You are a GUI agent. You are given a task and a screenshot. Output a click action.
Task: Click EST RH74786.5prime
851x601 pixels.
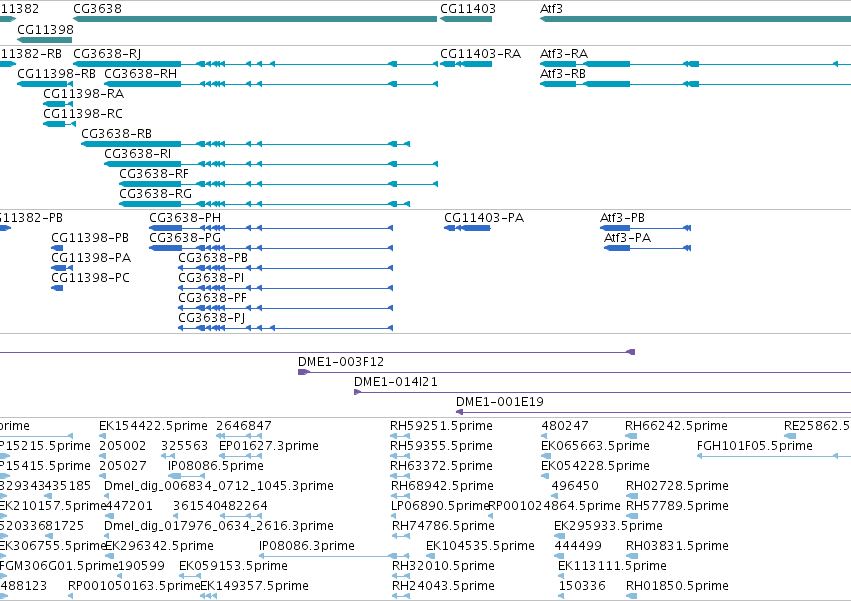tap(443, 526)
